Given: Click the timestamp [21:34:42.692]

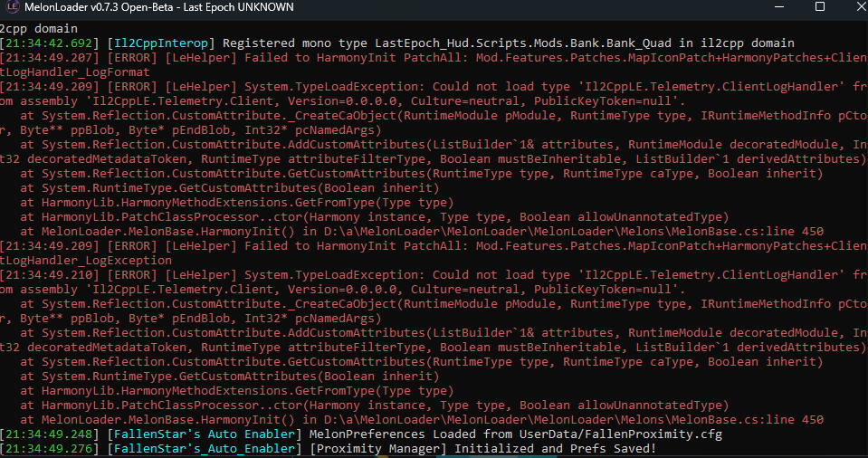Looking at the screenshot, I should click(x=50, y=43).
